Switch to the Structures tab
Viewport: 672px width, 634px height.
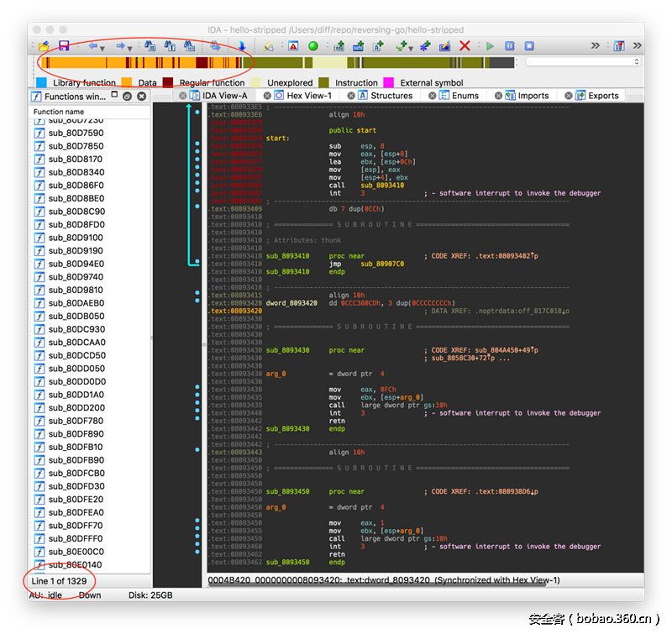pyautogui.click(x=391, y=96)
